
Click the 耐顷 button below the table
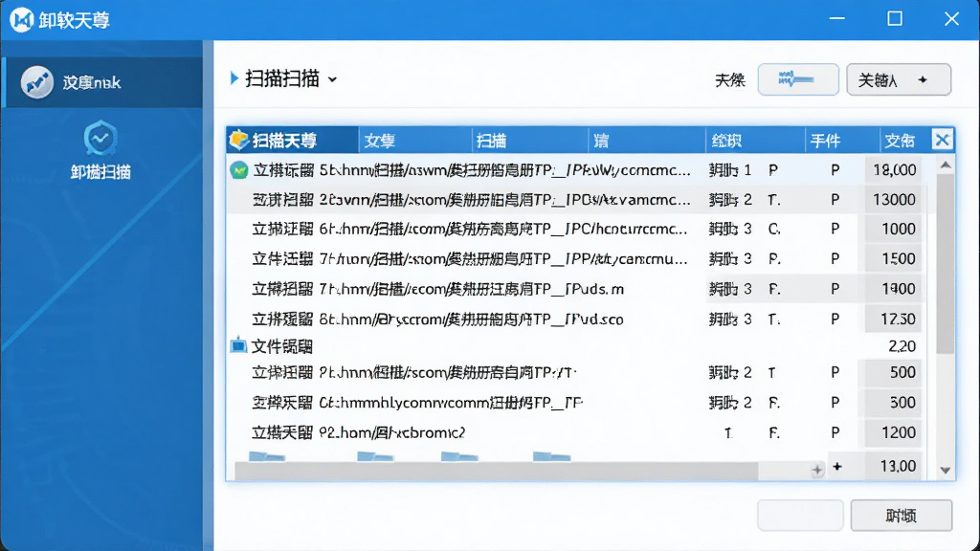[x=902, y=516]
